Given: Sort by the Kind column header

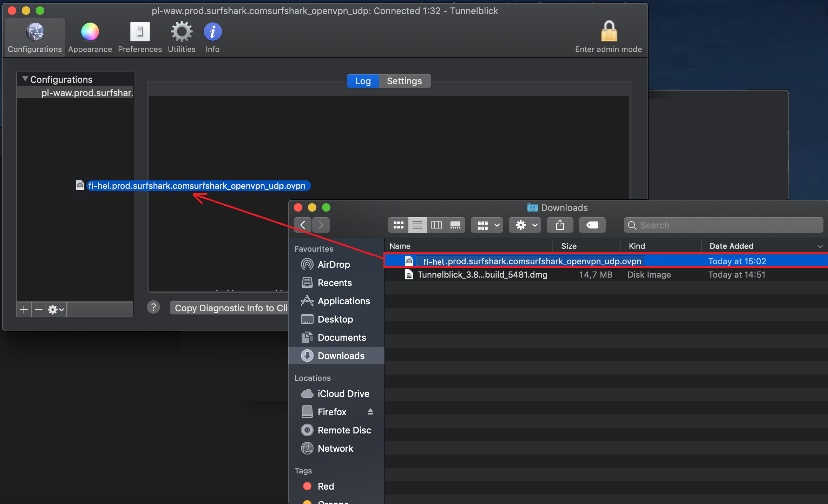Looking at the screenshot, I should point(661,246).
